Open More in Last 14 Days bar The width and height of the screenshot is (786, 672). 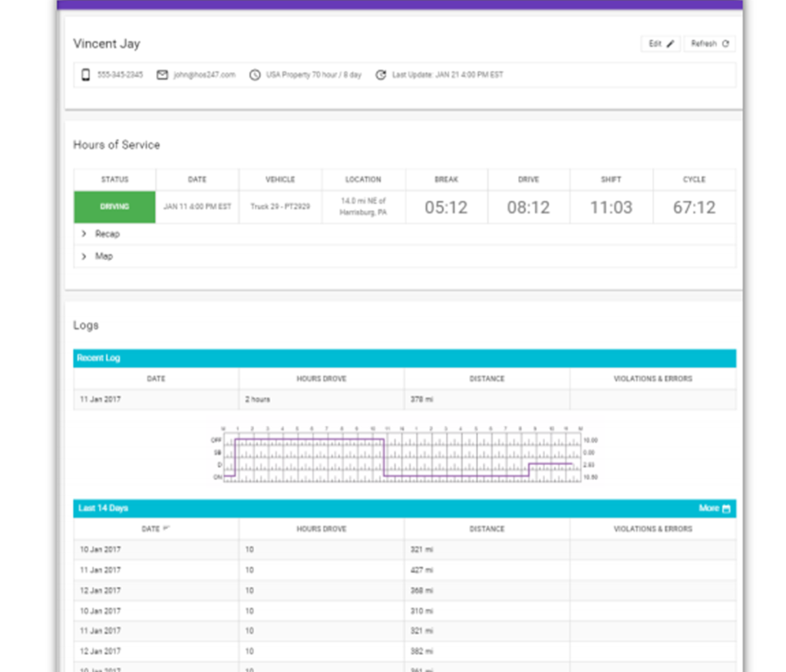coord(708,509)
